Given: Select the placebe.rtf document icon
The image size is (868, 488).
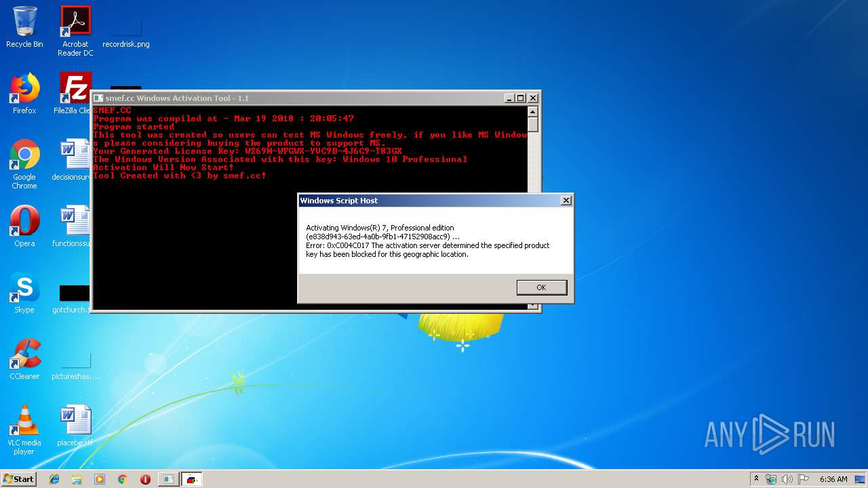Looking at the screenshot, I should coord(75,426).
